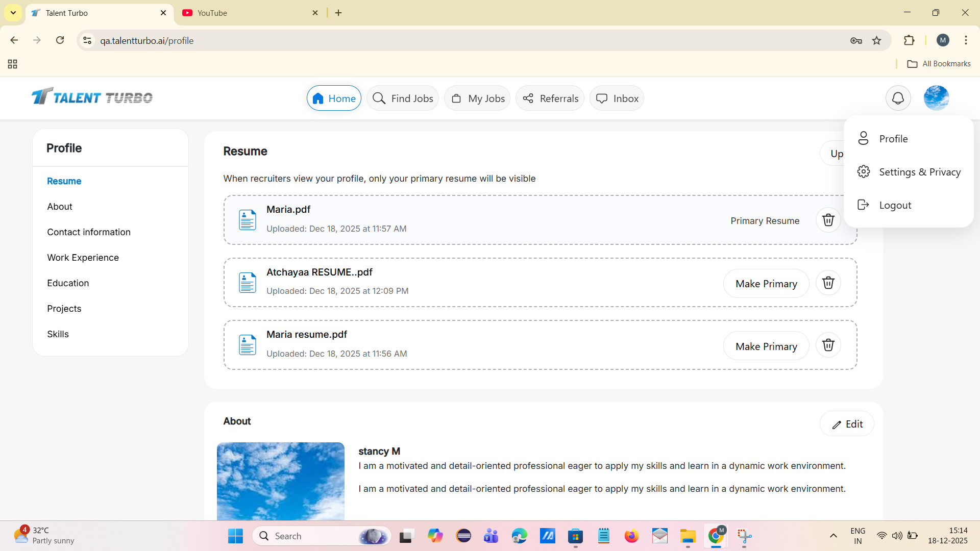Screen dimensions: 980x551
Task: Click the Windows taskbar Search box
Action: coord(322,536)
